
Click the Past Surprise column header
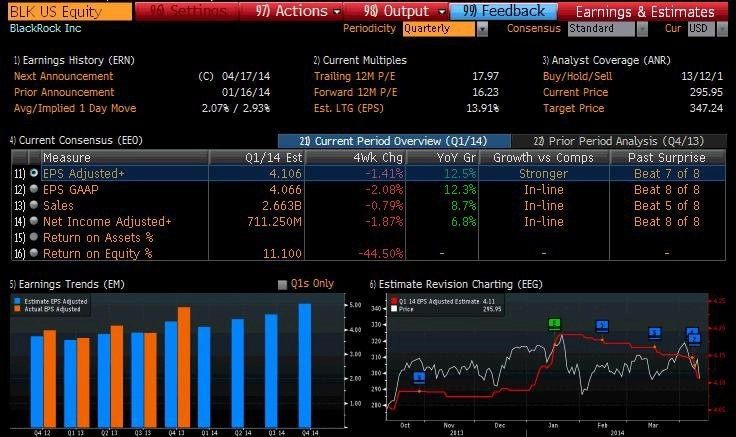pos(667,157)
